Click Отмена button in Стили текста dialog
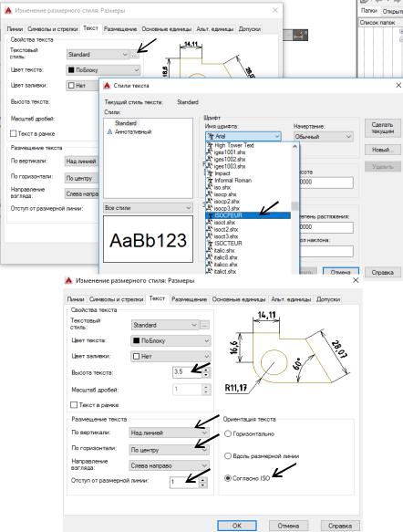The image size is (403, 532). tap(341, 272)
